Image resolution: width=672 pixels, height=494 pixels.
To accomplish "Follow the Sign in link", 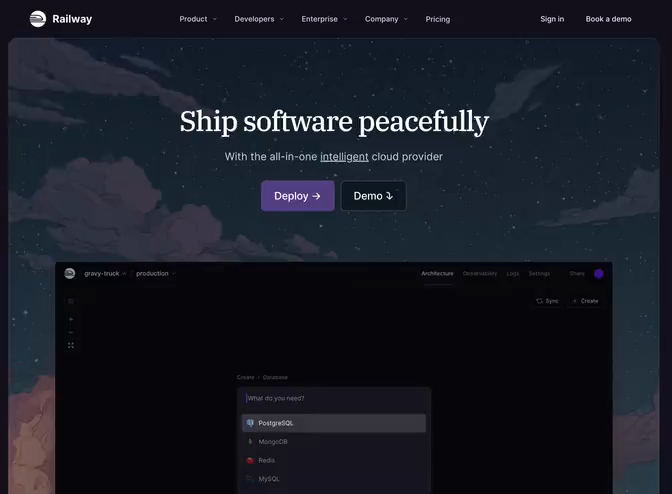I will pyautogui.click(x=552, y=19).
